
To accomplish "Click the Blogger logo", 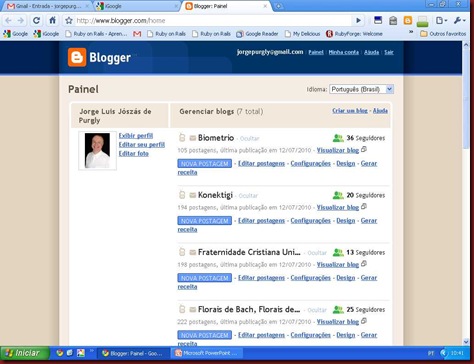I will click(99, 57).
